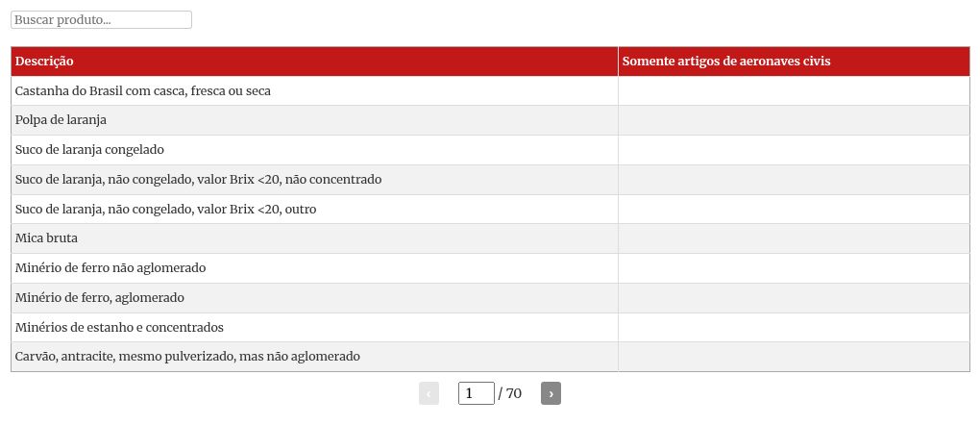
Task: Click the previous page arrow button
Action: coord(429,393)
